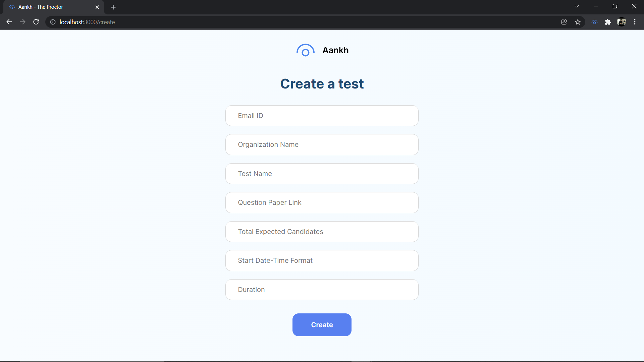The image size is (644, 362).
Task: Click the profile avatar icon
Action: click(622, 22)
